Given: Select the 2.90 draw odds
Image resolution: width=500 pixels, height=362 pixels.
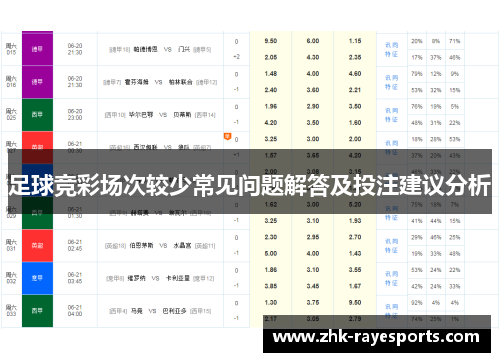Looking at the screenshot, I should (x=313, y=106).
